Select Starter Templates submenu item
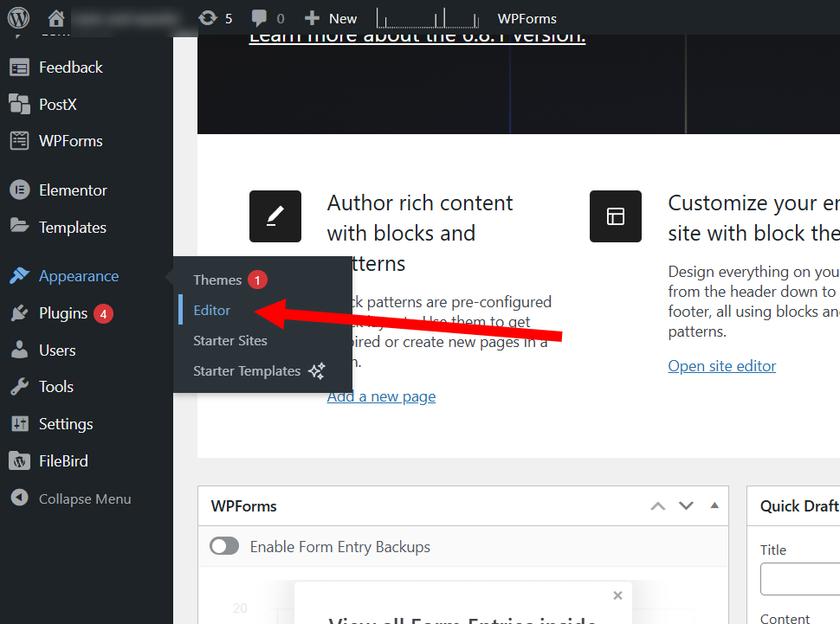The width and height of the screenshot is (840, 624). tap(247, 371)
